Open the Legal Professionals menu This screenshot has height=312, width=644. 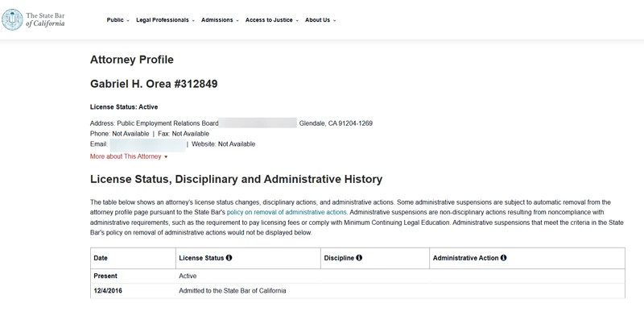pyautogui.click(x=165, y=20)
